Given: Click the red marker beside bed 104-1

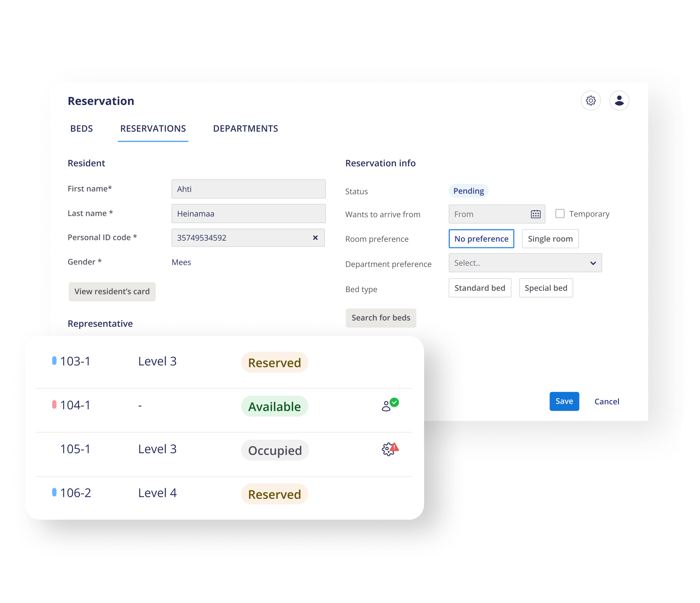Looking at the screenshot, I should (54, 405).
